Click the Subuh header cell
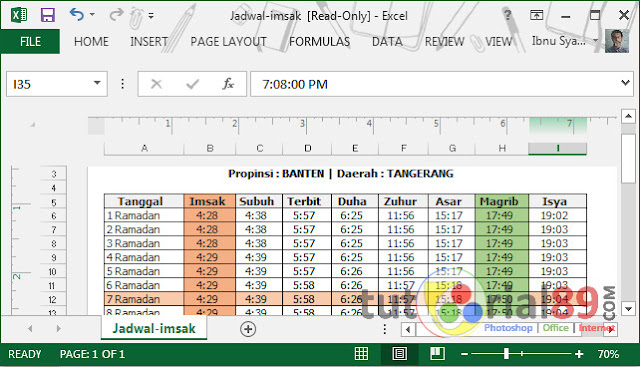Image resolution: width=640 pixels, height=367 pixels. [x=259, y=201]
